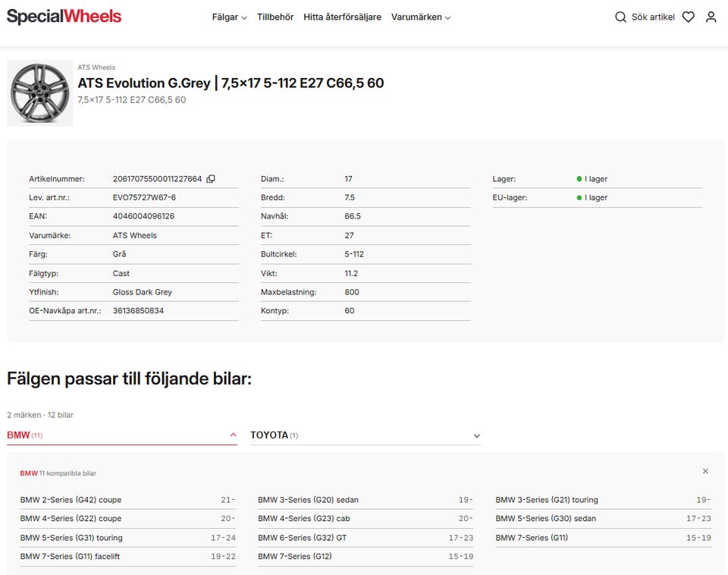This screenshot has height=575, width=728.
Task: Click the Vikt value 11.2
Action: click(x=351, y=274)
